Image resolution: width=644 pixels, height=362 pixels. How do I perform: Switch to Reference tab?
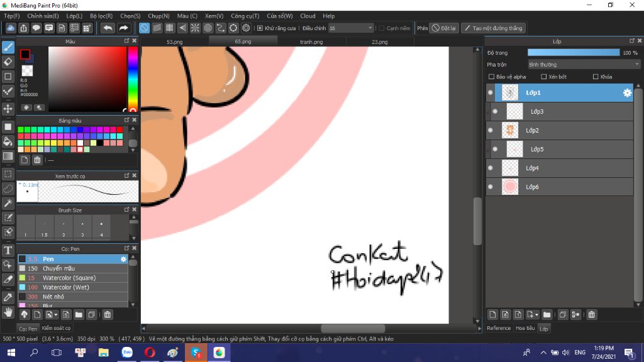[x=499, y=328]
